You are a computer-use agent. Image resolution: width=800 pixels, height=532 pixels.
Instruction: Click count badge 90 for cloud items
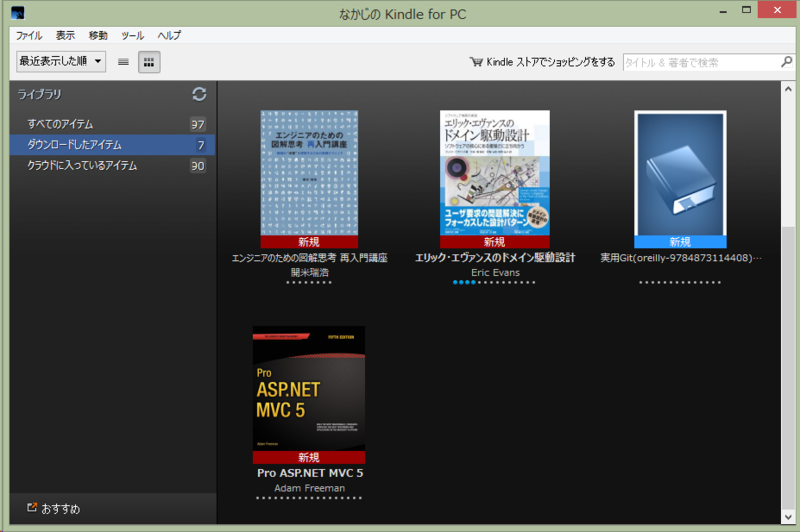pyautogui.click(x=197, y=166)
